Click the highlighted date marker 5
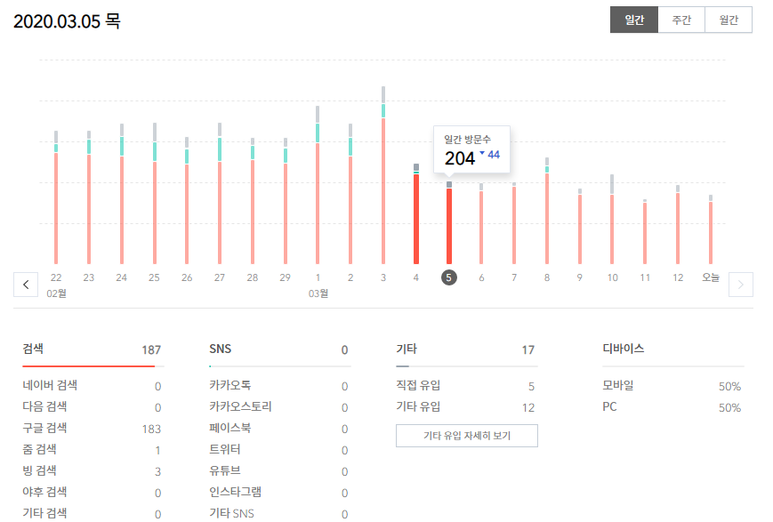The image size is (773, 522). 449,278
